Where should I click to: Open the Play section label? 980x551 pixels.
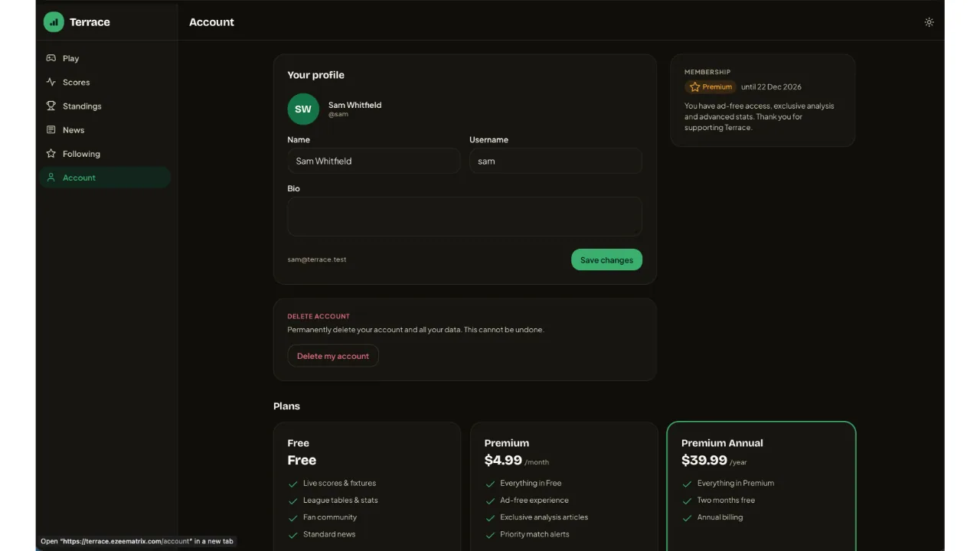[x=70, y=58]
